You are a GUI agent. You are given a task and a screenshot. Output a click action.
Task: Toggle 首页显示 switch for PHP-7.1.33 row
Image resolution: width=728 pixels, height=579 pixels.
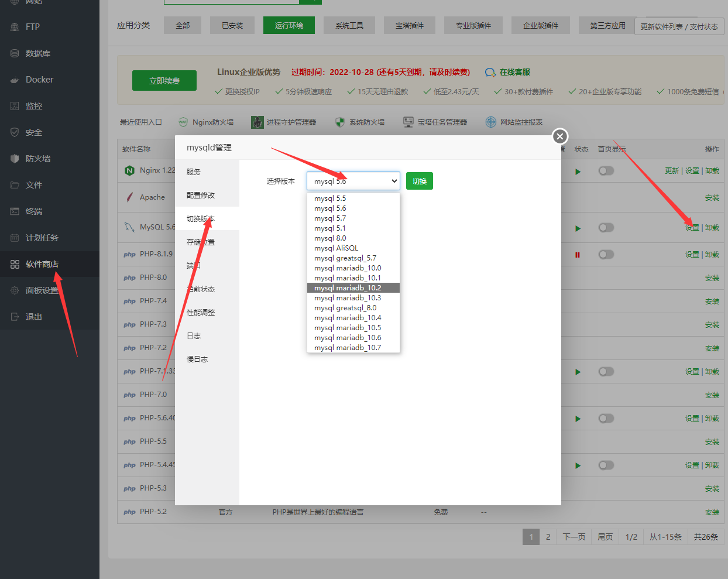606,372
